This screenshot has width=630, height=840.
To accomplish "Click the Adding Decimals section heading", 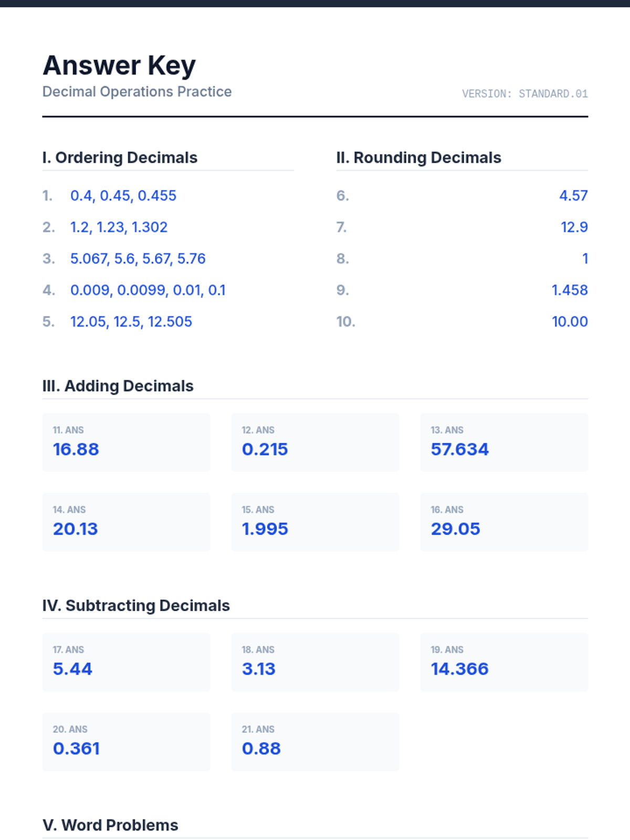I will [x=118, y=386].
